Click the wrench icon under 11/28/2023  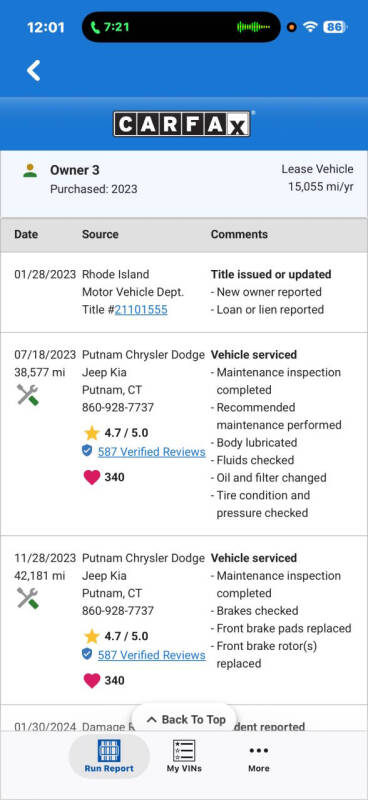(x=28, y=598)
